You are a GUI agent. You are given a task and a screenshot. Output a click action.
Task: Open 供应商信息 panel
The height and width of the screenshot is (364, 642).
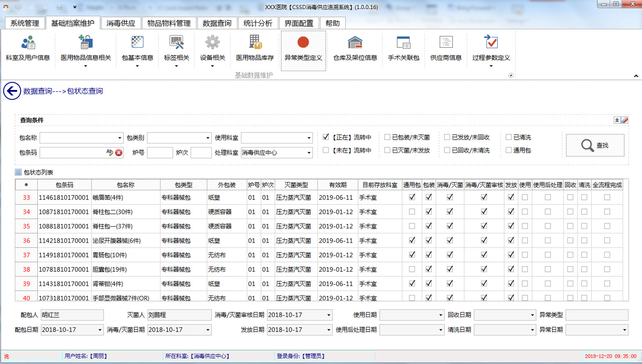pos(445,48)
